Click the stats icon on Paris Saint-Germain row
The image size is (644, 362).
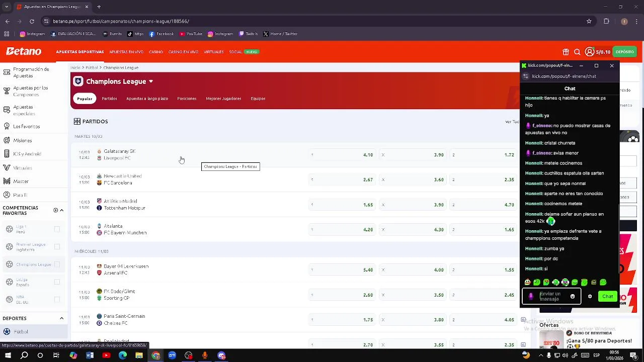(523, 320)
